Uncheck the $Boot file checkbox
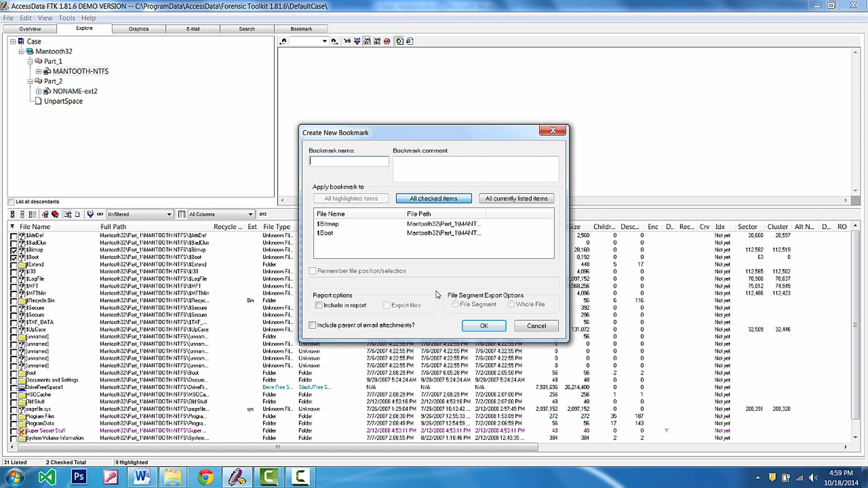 click(x=14, y=257)
